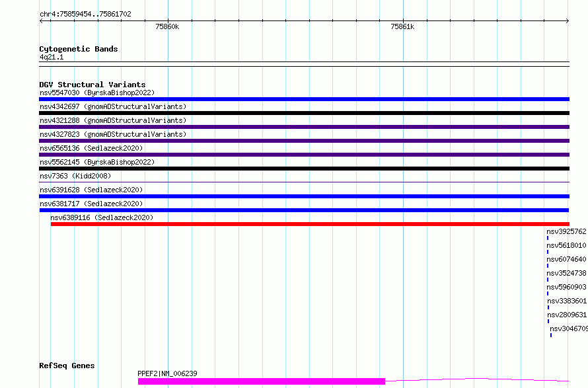Click the nsv5960903 variant label

tap(566, 287)
